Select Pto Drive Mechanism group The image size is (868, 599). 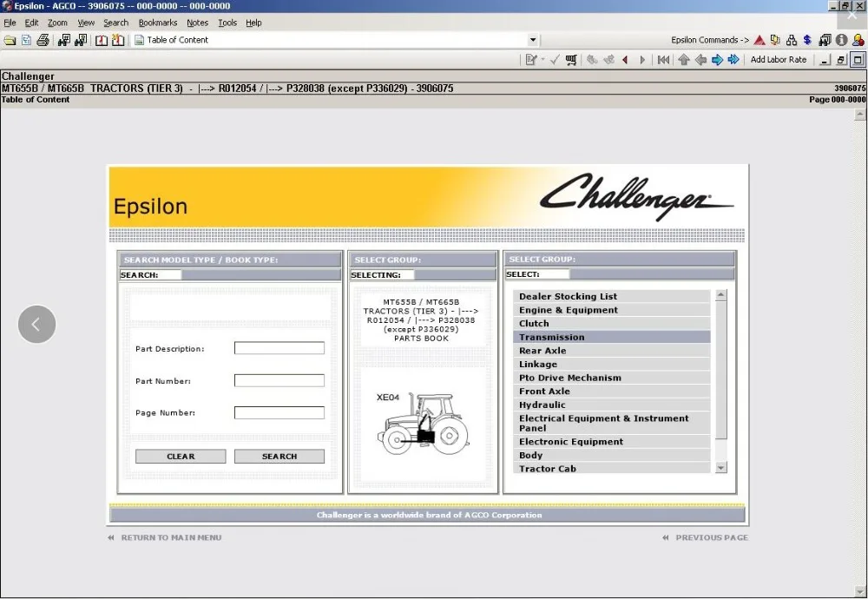[612, 378]
